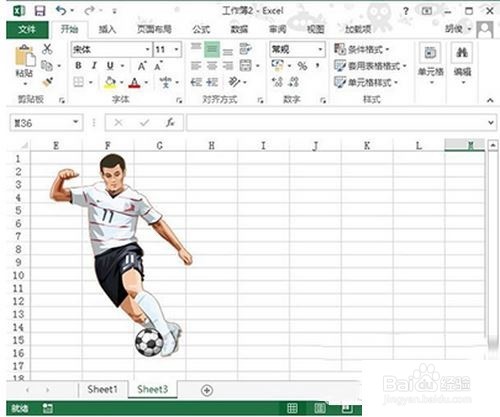Open the 单元格 cells group button
The height and width of the screenshot is (417, 500).
tap(430, 63)
